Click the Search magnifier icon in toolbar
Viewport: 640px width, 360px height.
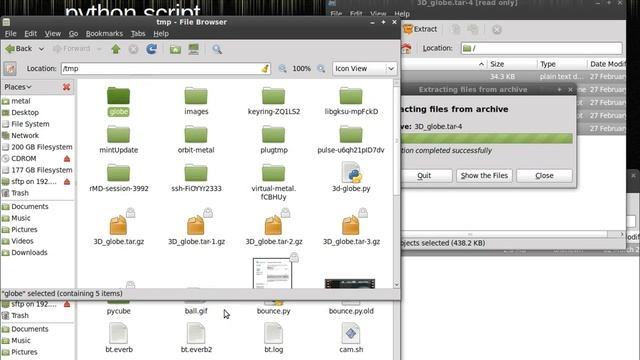tap(217, 49)
